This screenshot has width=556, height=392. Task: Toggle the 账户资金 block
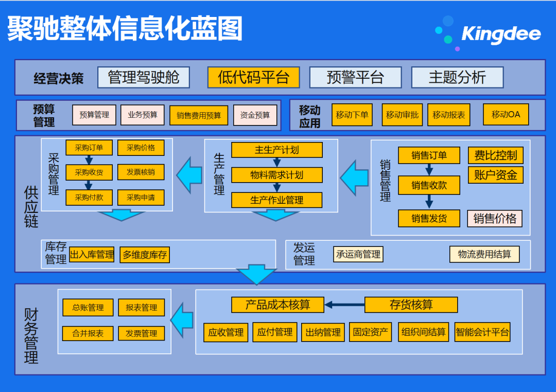pos(495,174)
